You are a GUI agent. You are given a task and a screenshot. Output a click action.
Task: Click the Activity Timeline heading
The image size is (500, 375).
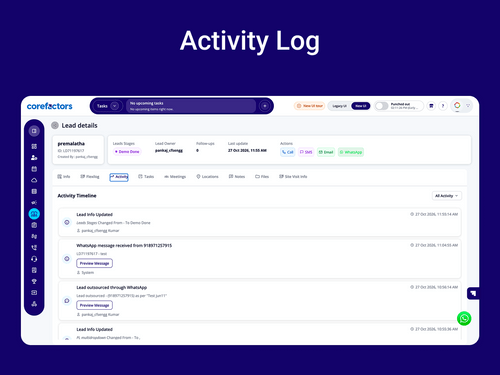pos(77,196)
